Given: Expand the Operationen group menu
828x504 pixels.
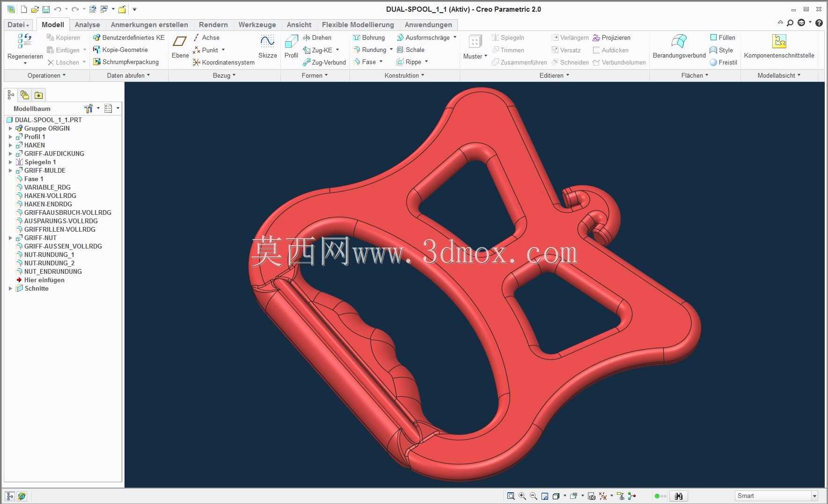Looking at the screenshot, I should click(46, 75).
